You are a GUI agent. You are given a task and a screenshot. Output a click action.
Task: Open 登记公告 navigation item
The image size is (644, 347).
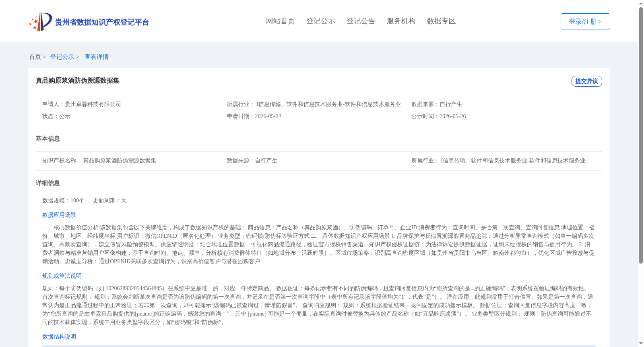click(361, 21)
